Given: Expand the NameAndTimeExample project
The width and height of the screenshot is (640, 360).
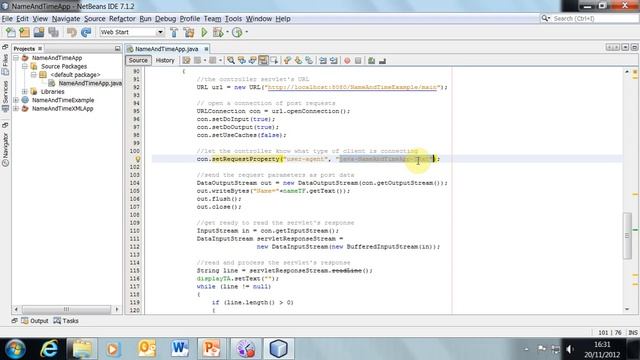Looking at the screenshot, I should point(16,100).
